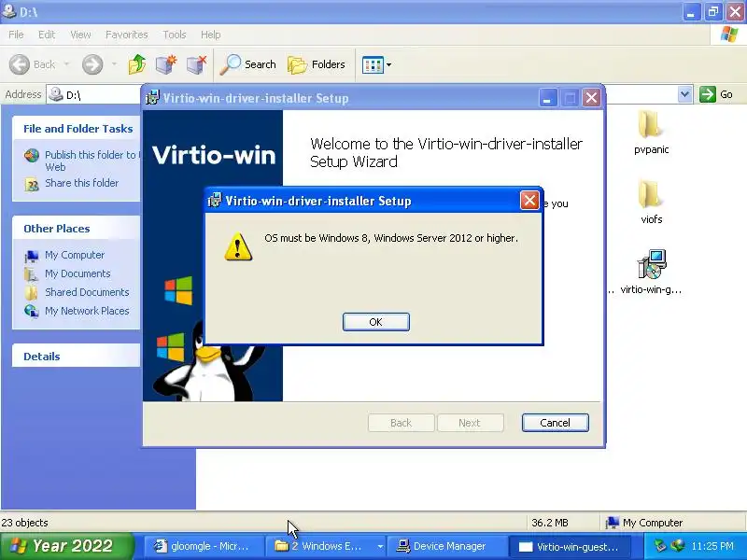Click the My Documents icon in Other Places
Viewport: 747px width, 560px height.
[x=32, y=274]
